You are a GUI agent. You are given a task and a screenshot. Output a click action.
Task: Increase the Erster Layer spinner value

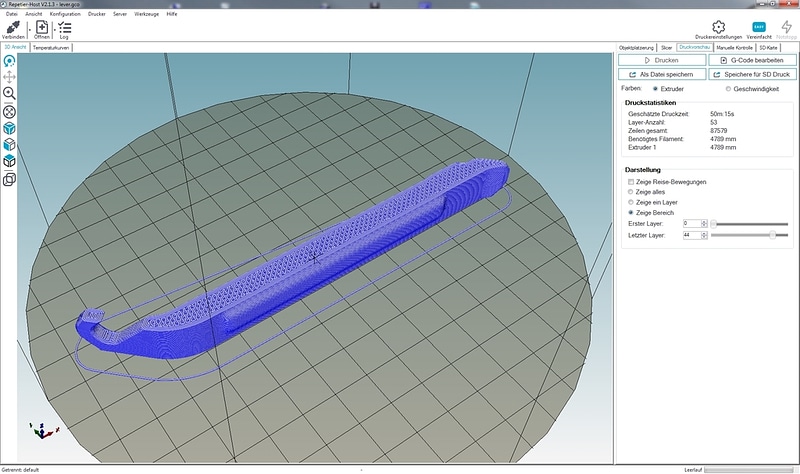tap(704, 222)
